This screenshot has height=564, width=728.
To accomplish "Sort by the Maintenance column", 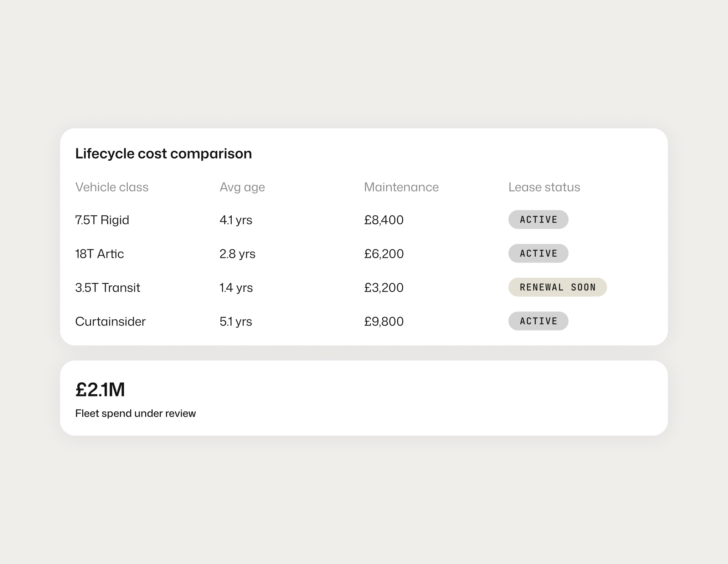I will [401, 187].
